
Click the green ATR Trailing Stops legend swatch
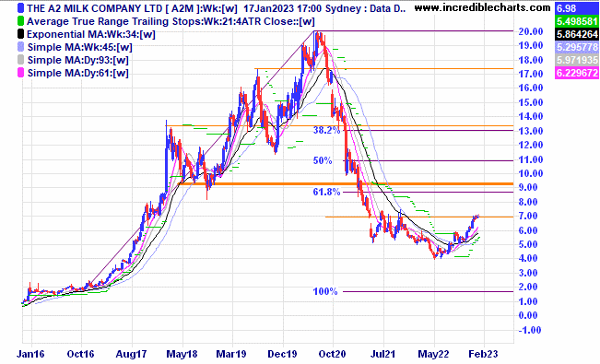click(x=20, y=21)
